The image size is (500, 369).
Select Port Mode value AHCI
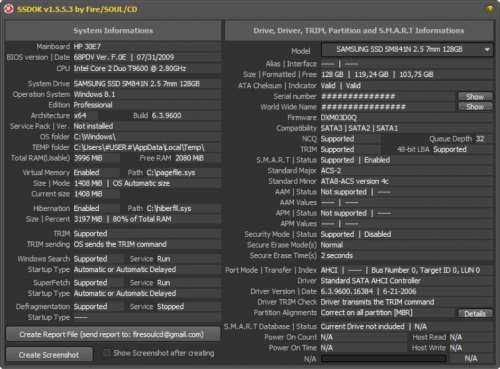(329, 270)
